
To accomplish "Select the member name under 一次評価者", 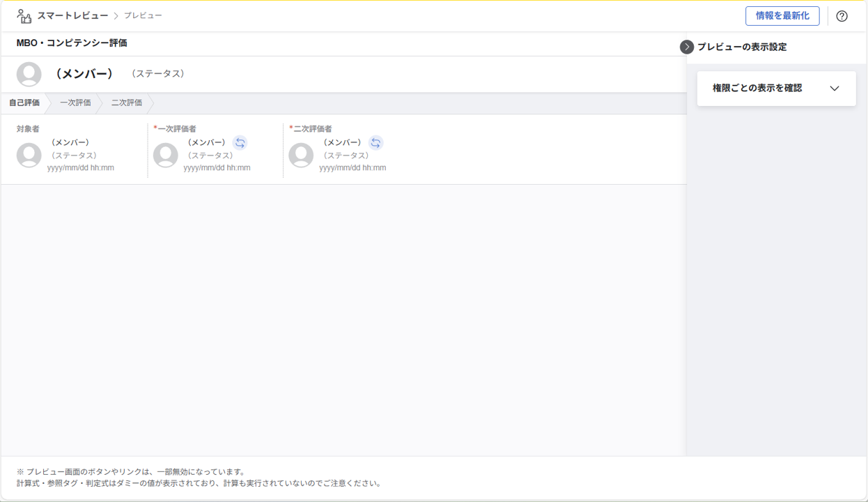I will tap(206, 143).
